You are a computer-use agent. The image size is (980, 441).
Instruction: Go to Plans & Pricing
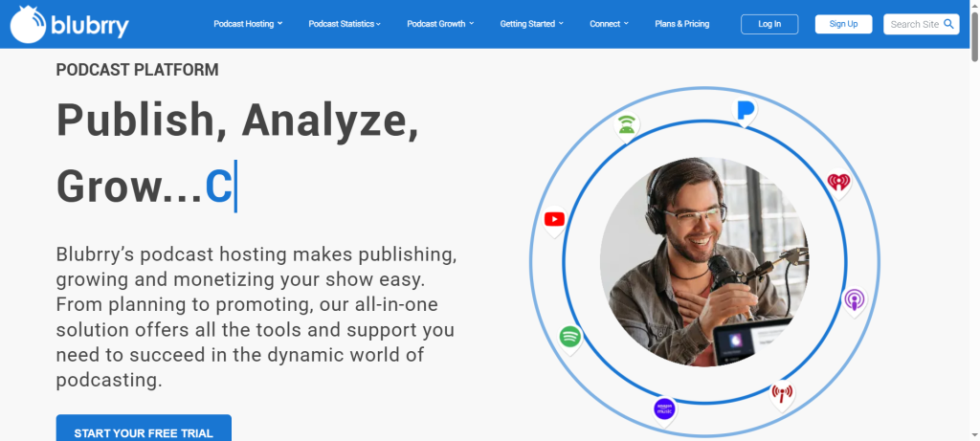(x=682, y=24)
